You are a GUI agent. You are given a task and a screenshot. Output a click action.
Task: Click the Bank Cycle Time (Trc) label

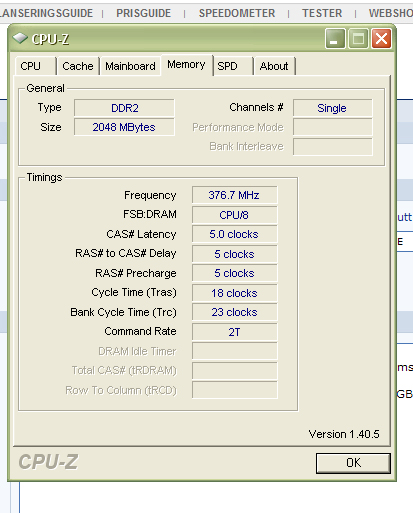pyautogui.click(x=123, y=312)
